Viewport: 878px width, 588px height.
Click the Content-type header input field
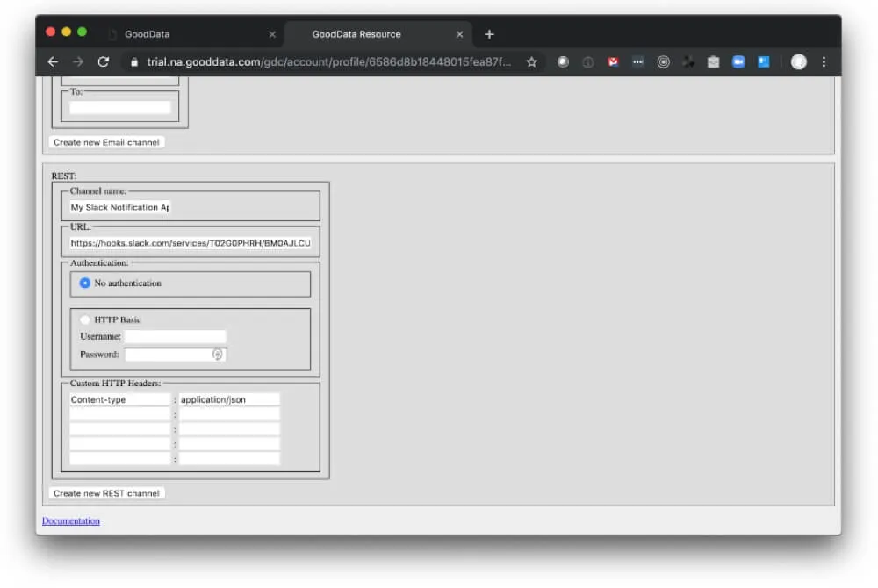coord(119,398)
